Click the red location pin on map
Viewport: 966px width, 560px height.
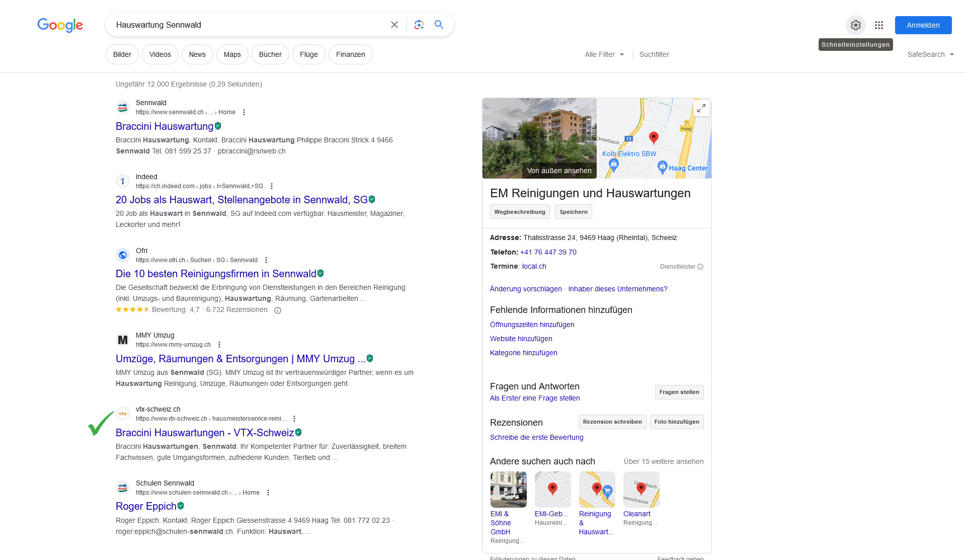click(654, 137)
